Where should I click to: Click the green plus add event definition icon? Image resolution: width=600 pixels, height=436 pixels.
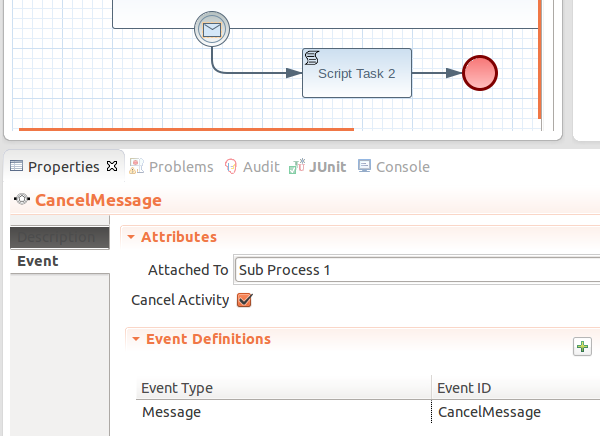tap(582, 346)
